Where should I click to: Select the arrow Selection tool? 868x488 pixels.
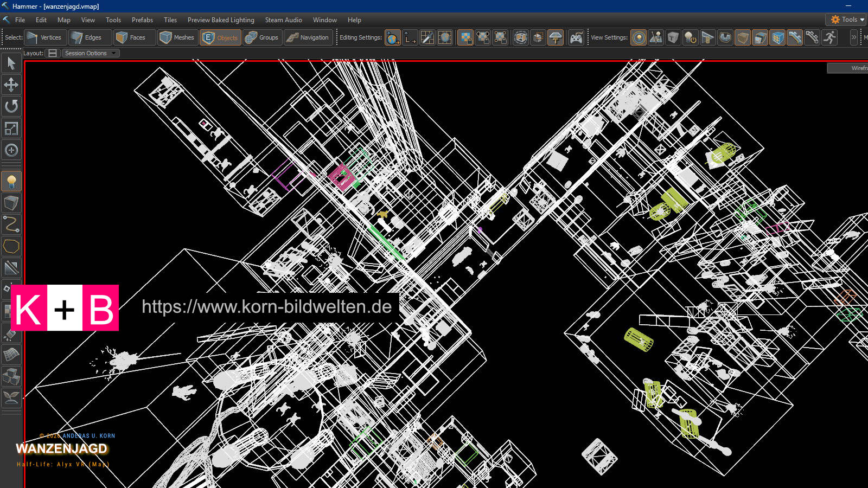coord(11,63)
